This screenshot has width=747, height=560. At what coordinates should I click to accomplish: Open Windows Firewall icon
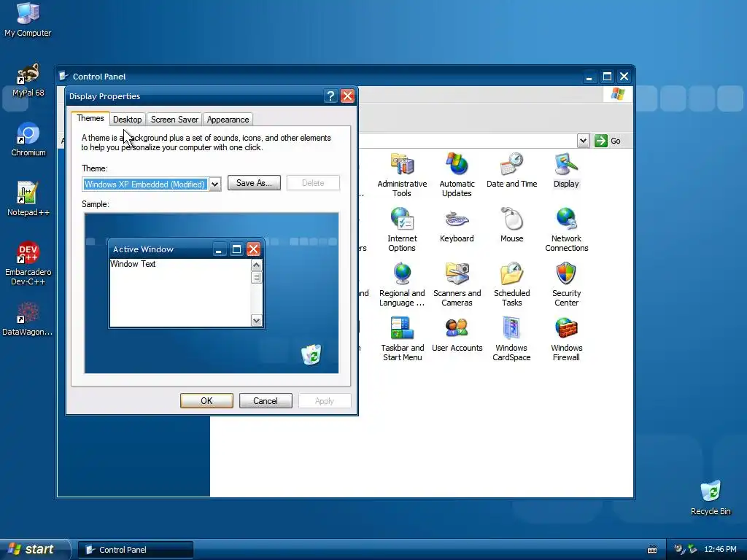coord(566,339)
